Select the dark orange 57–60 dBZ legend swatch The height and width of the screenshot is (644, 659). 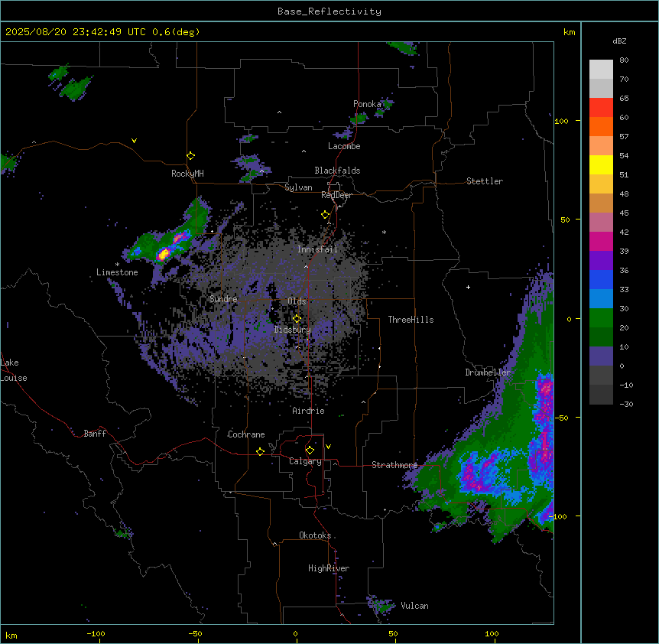(x=601, y=126)
